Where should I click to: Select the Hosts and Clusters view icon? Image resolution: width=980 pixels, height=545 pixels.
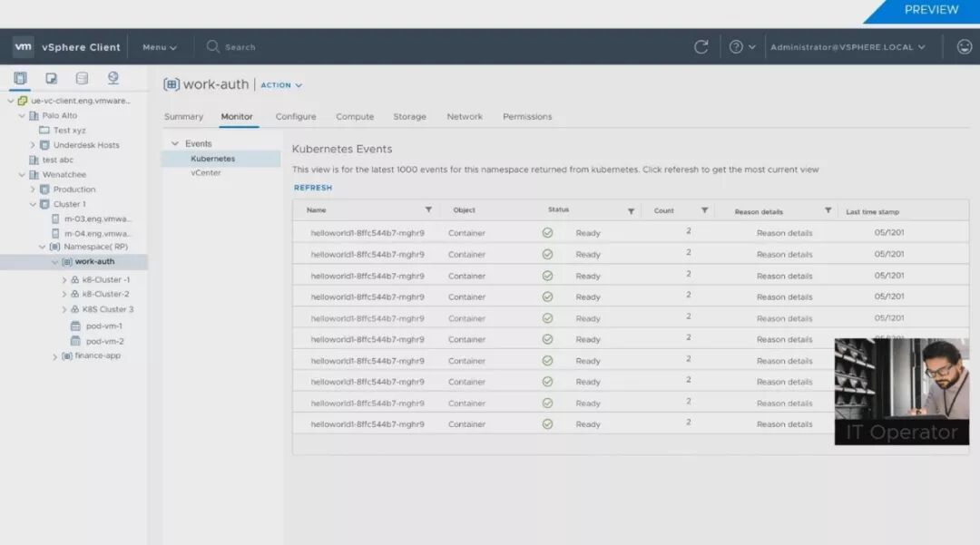click(x=20, y=78)
